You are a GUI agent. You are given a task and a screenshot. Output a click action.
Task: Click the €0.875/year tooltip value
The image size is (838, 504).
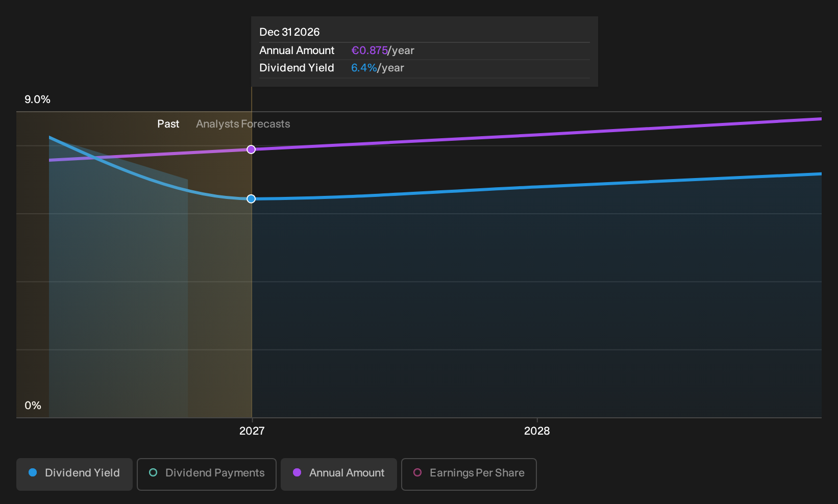pyautogui.click(x=383, y=51)
